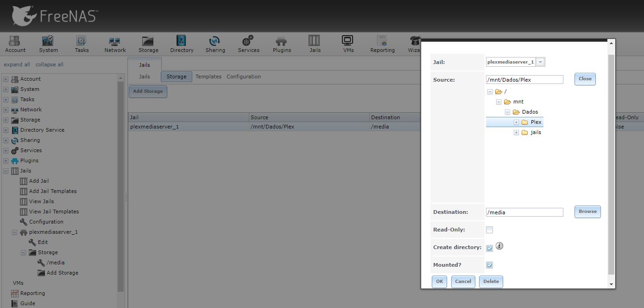Expand Account node in sidebar tree
The width and height of the screenshot is (644, 308).
pos(6,79)
